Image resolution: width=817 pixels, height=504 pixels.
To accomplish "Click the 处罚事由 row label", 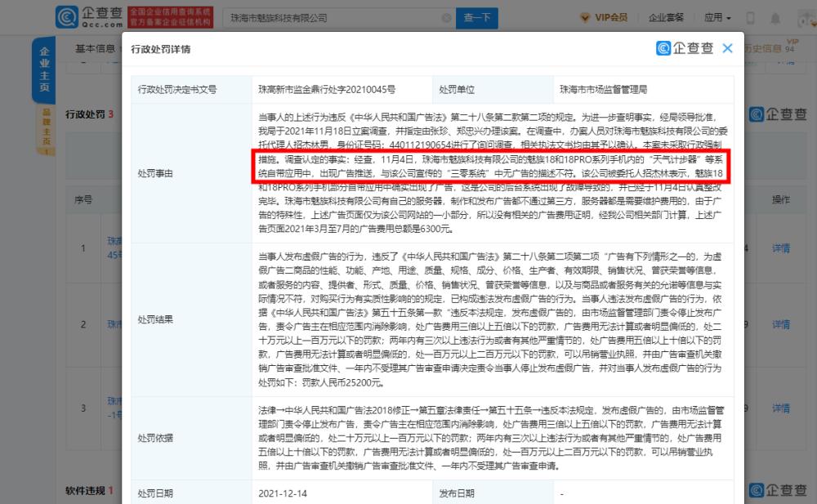I will (x=155, y=173).
